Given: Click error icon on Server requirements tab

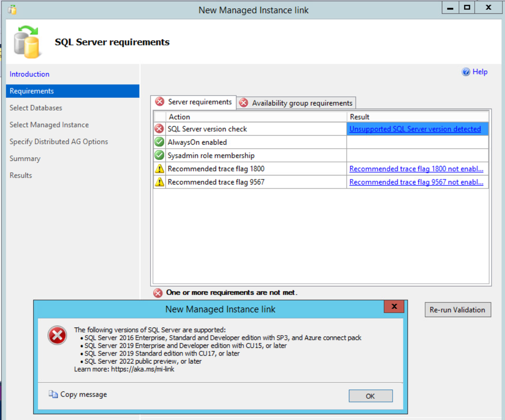Looking at the screenshot, I should tap(160, 102).
